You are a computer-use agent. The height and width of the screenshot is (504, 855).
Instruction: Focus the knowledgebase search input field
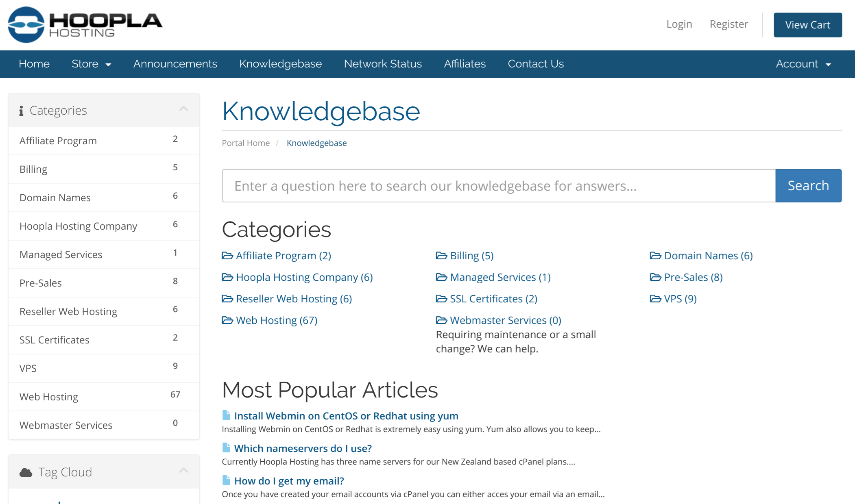pyautogui.click(x=499, y=186)
